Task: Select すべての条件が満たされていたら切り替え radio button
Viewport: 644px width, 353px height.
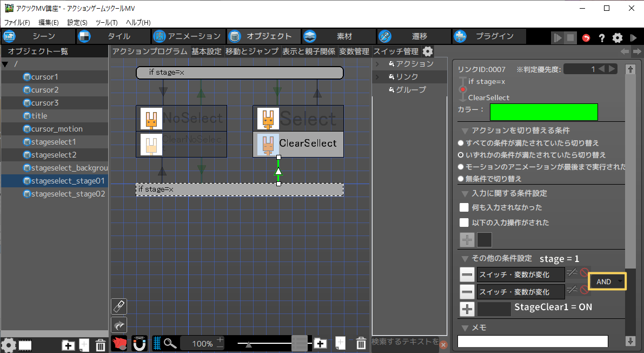Action: pyautogui.click(x=461, y=143)
